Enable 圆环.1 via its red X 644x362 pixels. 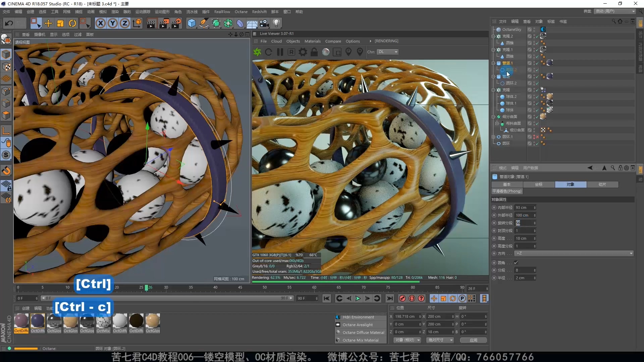click(537, 137)
